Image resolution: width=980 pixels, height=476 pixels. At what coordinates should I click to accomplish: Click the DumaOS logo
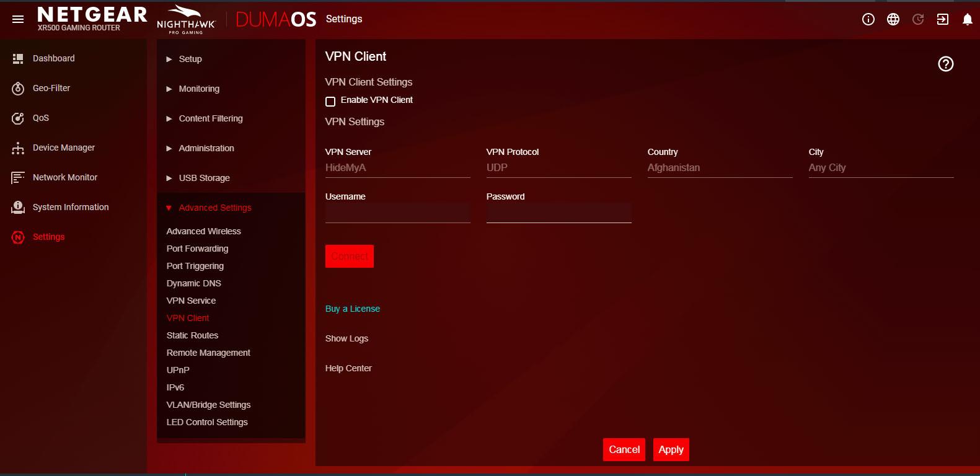276,19
